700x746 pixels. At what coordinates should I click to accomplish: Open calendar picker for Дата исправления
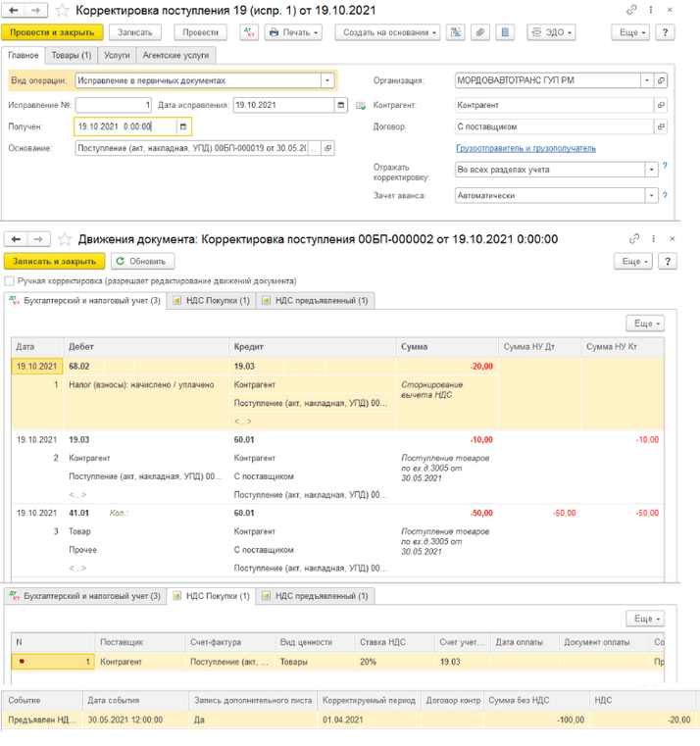coord(340,104)
